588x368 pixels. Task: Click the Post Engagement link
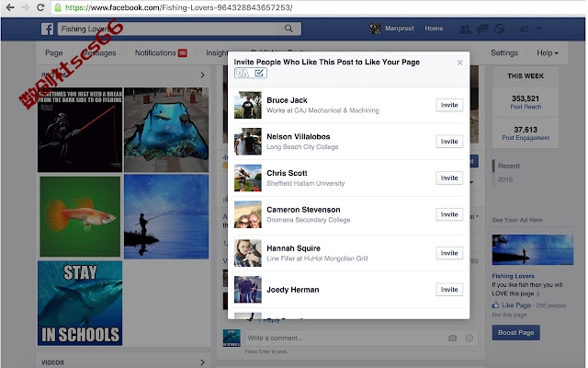pyautogui.click(x=526, y=138)
